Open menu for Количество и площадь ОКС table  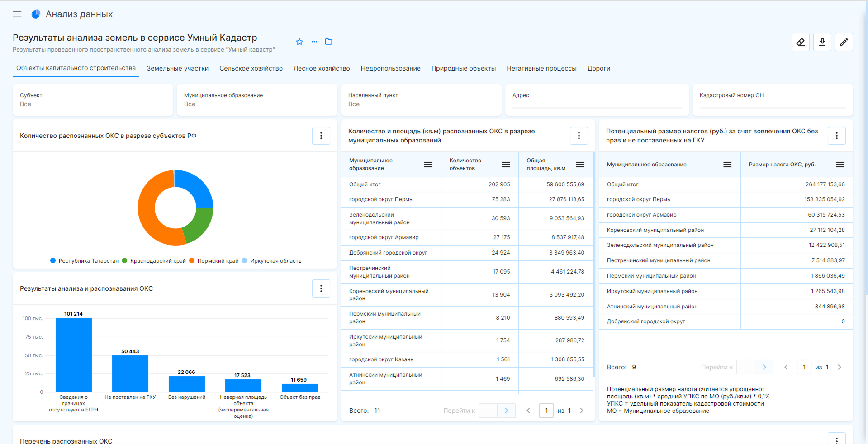(x=579, y=136)
